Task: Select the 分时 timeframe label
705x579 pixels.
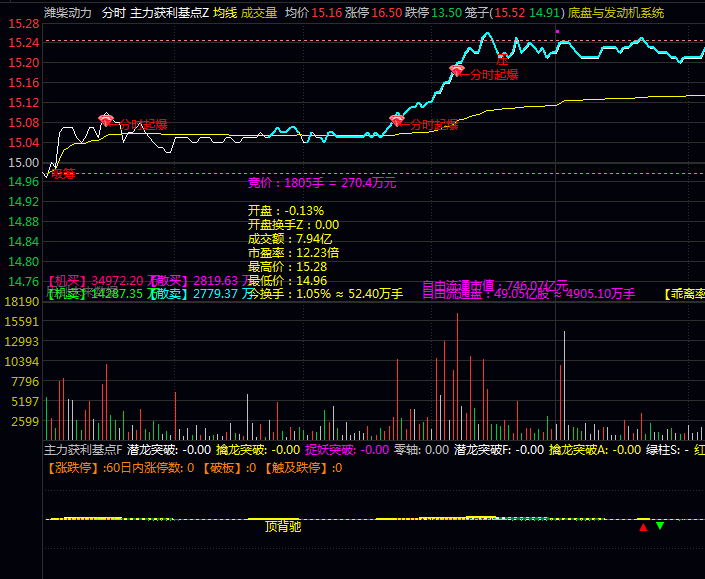Action: pyautogui.click(x=113, y=13)
